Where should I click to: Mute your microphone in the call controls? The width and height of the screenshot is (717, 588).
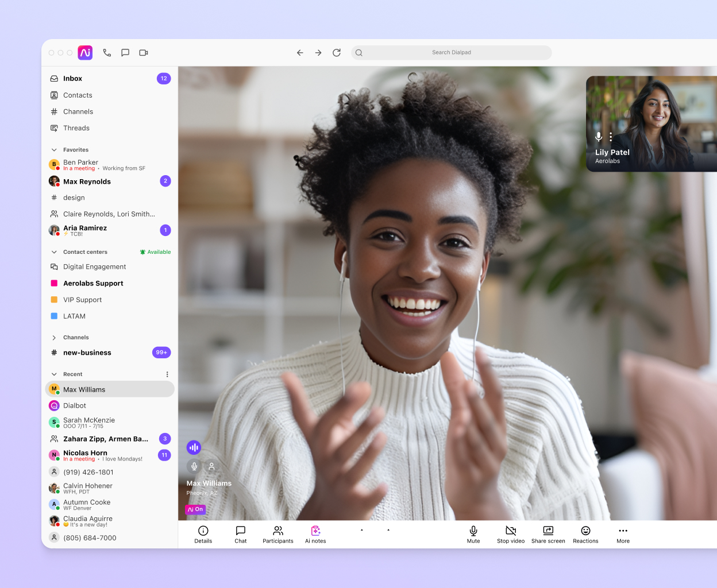473,531
